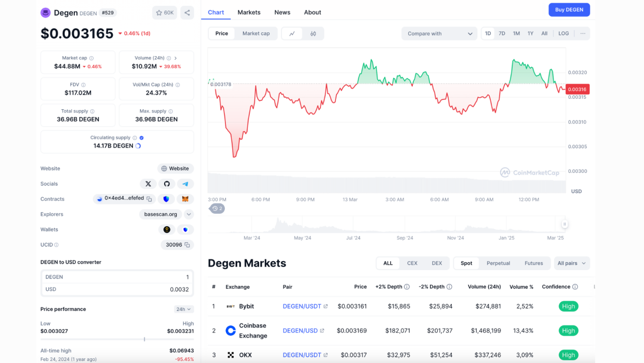The height and width of the screenshot is (363, 644).
Task: Add token to MetaMask fox icon
Action: click(185, 199)
